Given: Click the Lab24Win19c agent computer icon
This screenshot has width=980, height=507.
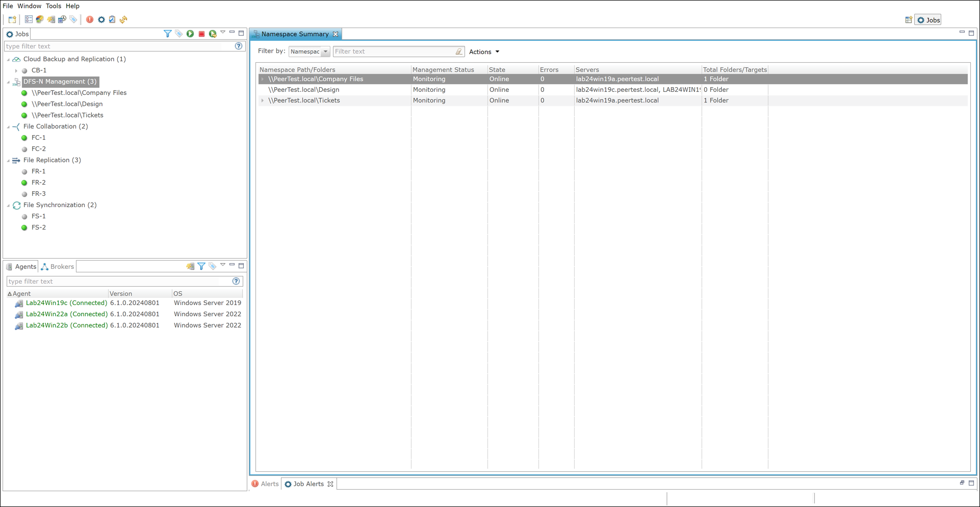Looking at the screenshot, I should [19, 303].
